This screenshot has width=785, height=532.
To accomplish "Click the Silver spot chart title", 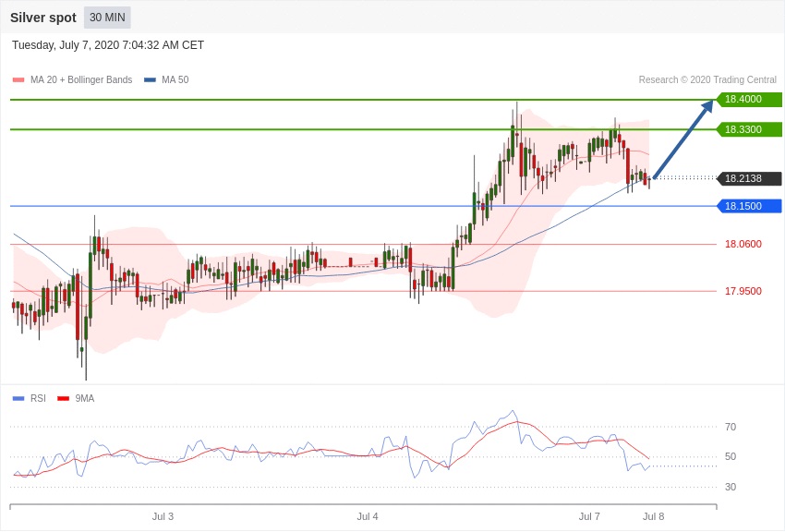I will pos(43,18).
